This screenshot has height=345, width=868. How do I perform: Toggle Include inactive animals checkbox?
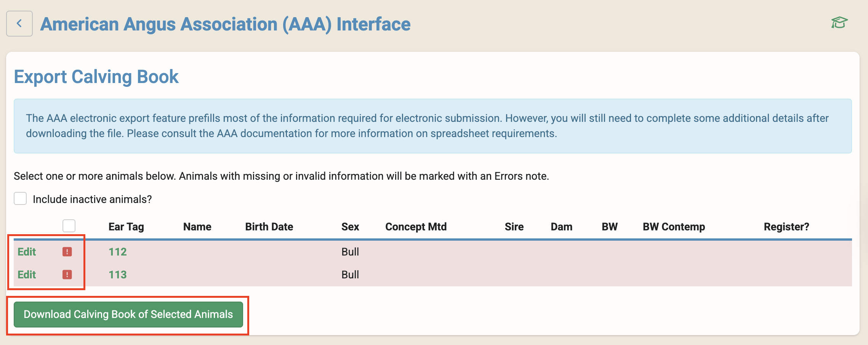(x=20, y=199)
